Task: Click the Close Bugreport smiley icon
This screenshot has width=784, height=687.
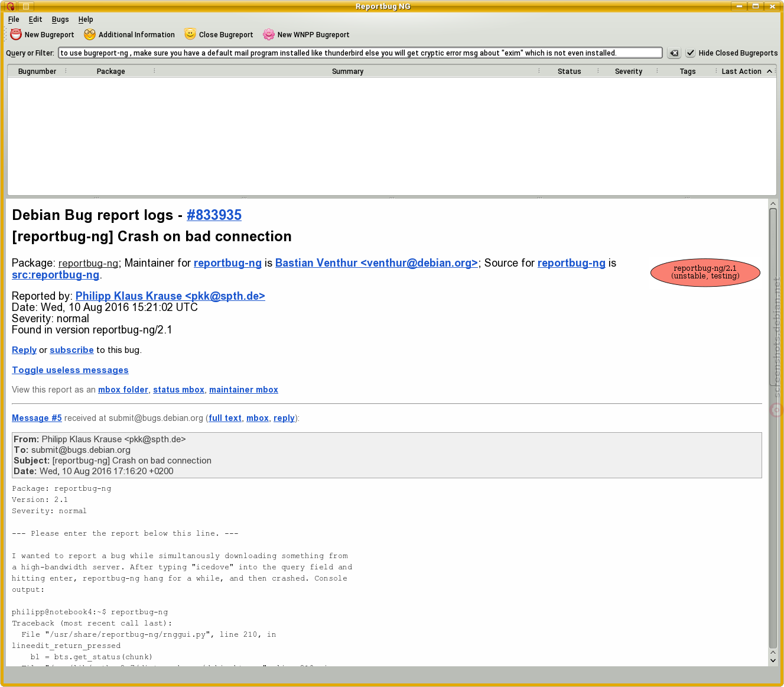Action: [x=190, y=34]
